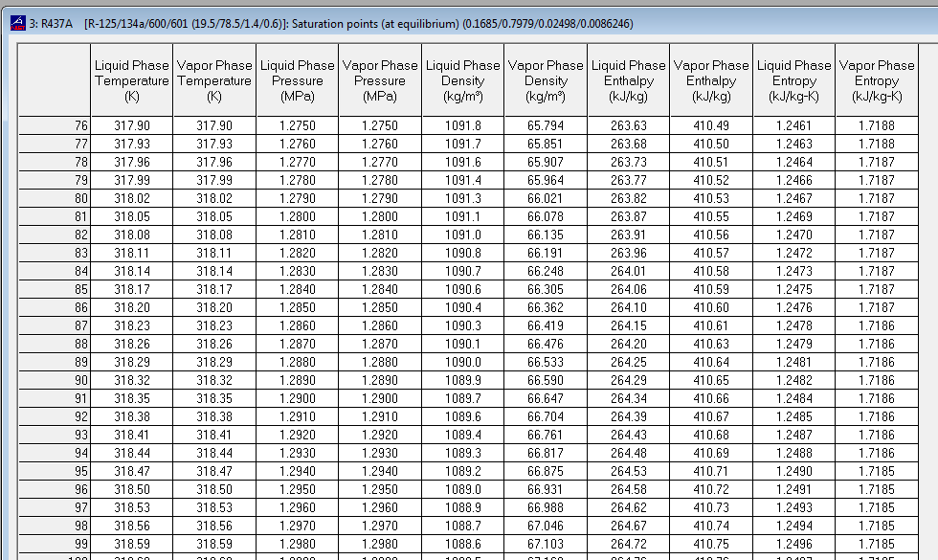Screen dimensions: 938x560
Task: Click the cell showing density 1091.8
Action: pyautogui.click(x=462, y=124)
